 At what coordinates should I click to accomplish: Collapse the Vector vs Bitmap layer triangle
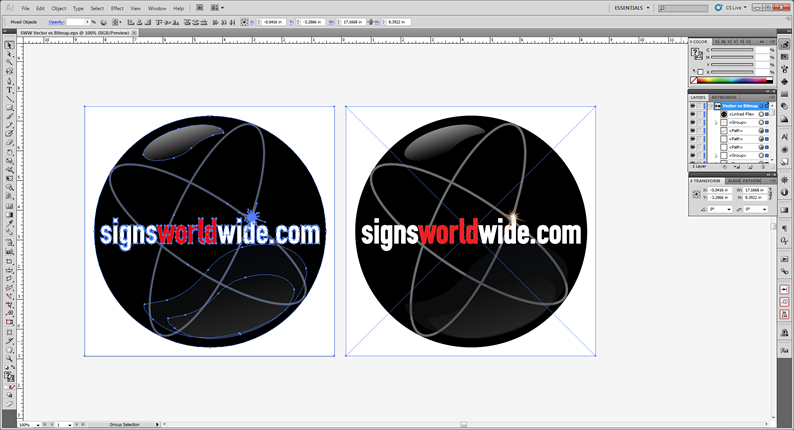[x=710, y=106]
